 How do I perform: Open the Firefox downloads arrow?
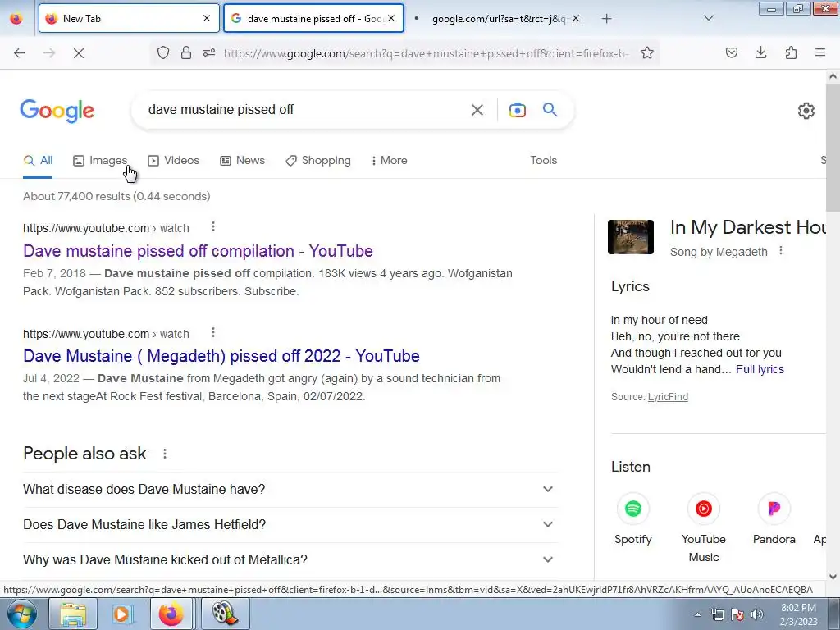coord(760,52)
